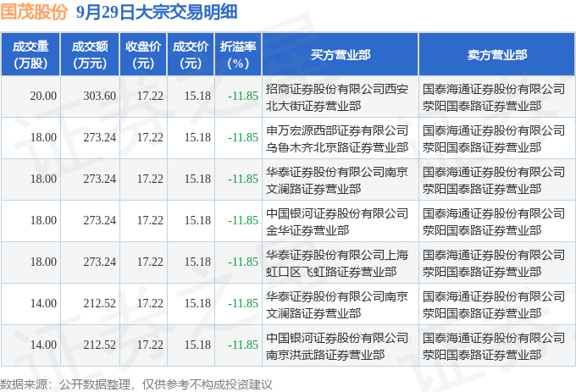Viewport: 576px width, 392px height.
Task: Select the 成交额(万元) column header
Action: 90,55
